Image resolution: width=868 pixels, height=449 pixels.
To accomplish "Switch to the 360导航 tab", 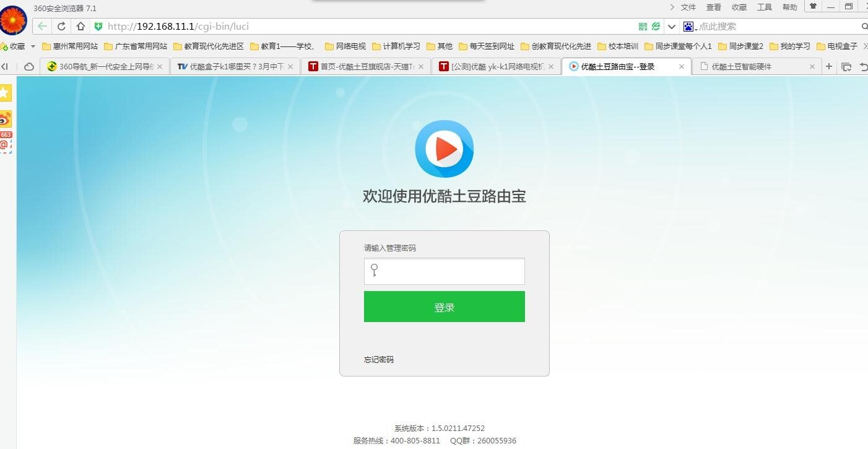I will point(105,66).
